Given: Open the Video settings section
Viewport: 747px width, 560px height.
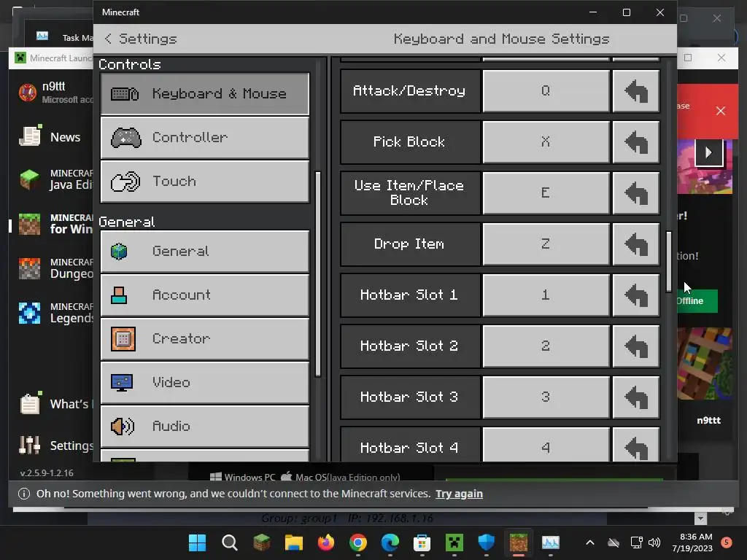Looking at the screenshot, I should 205,382.
